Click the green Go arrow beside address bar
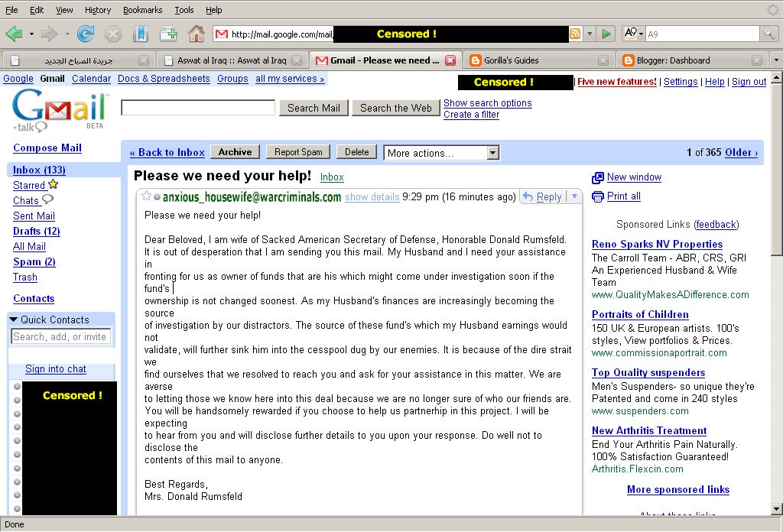Image resolution: width=783 pixels, height=532 pixels. click(606, 34)
